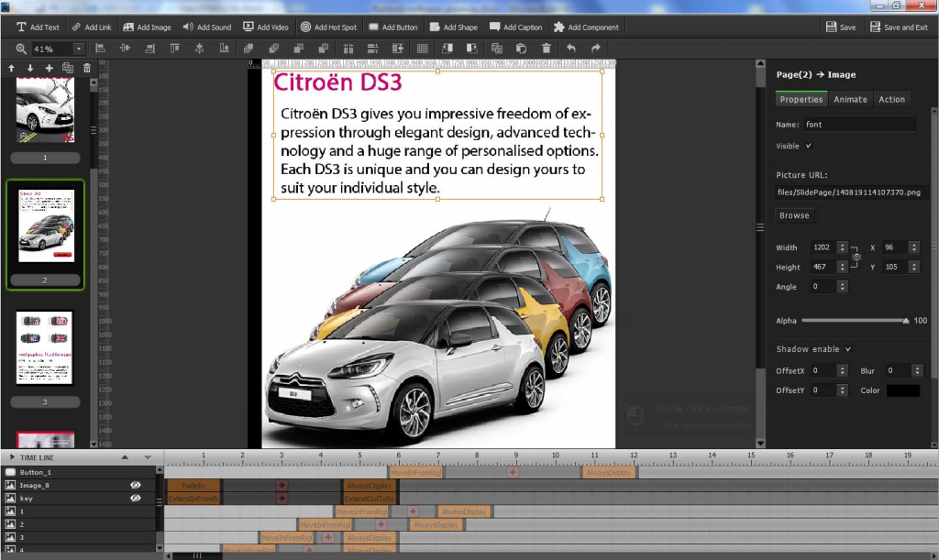Disable the Shadow enable checkbox
The height and width of the screenshot is (560, 939).
[x=848, y=349]
